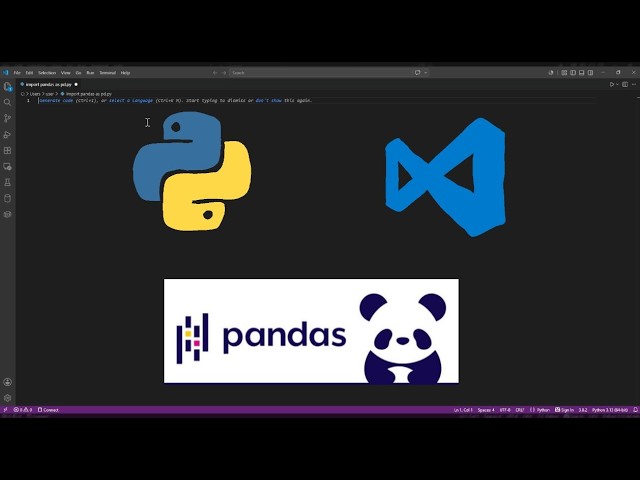The image size is (640, 480).
Task: Click the 'Select a language' link
Action: [131, 100]
